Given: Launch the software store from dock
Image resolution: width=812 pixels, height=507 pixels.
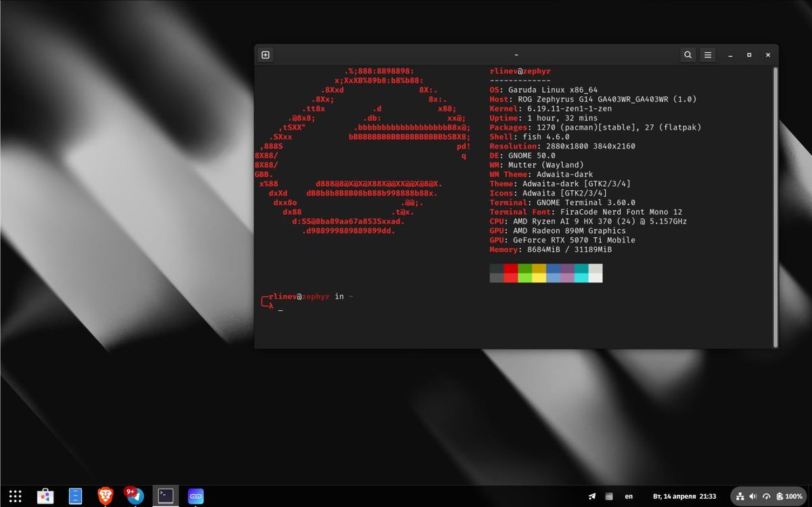Looking at the screenshot, I should click(x=45, y=496).
